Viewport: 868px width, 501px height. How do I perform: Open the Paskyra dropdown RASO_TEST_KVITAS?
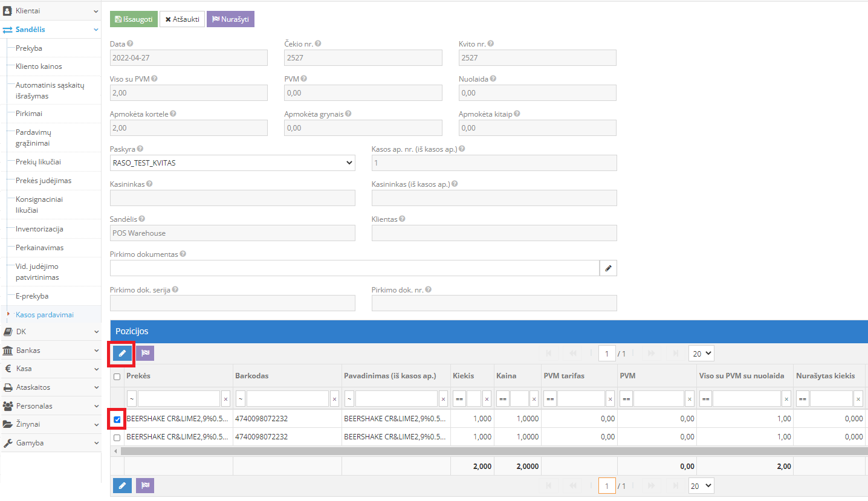pos(232,163)
